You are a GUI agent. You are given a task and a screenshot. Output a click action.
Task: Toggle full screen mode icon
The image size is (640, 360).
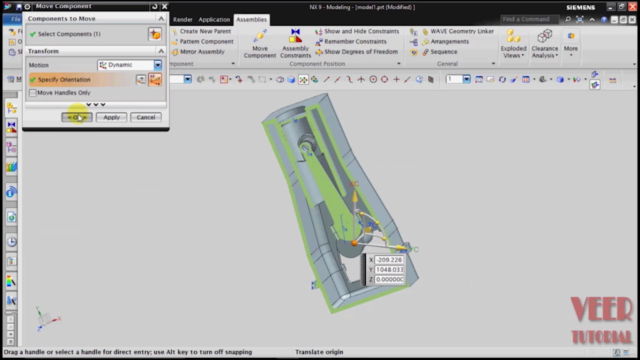(x=580, y=19)
